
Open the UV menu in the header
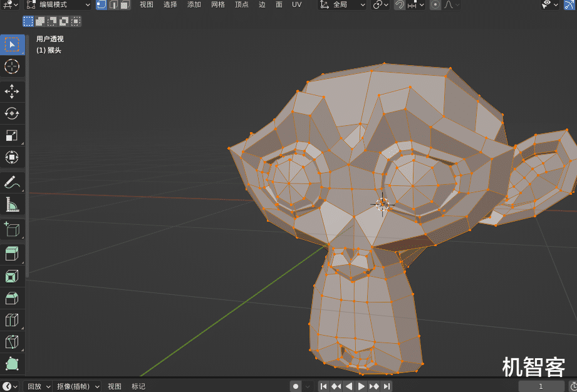tap(296, 5)
